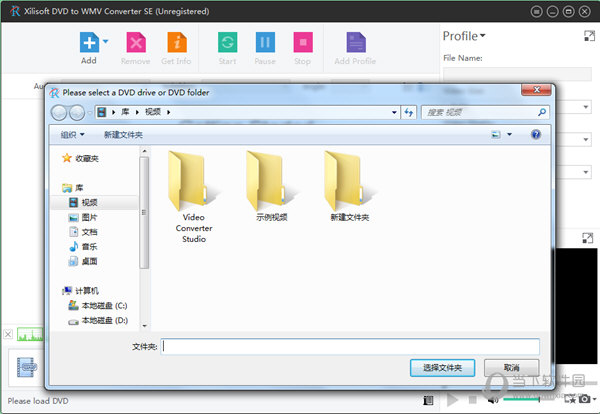This screenshot has width=600, height=414.
Task: Select 视频 library in the sidebar
Action: click(89, 202)
